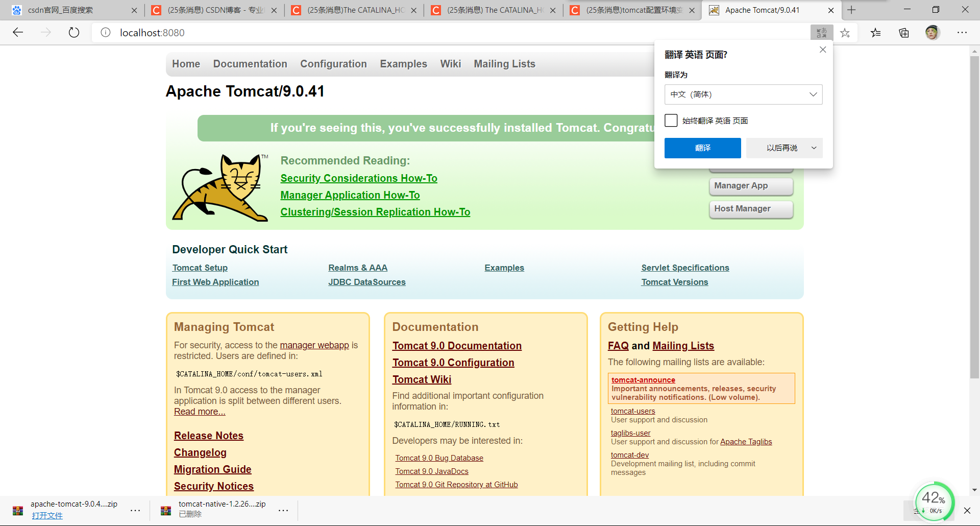Image resolution: width=980 pixels, height=526 pixels.
Task: Open Tomcat 9.0 Bug Database link
Action: pos(439,458)
